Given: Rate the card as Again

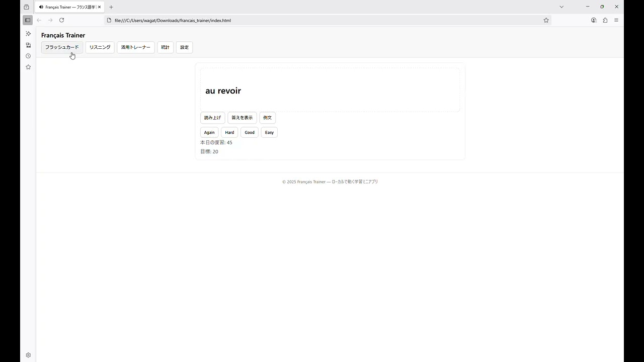Looking at the screenshot, I should coord(209,132).
